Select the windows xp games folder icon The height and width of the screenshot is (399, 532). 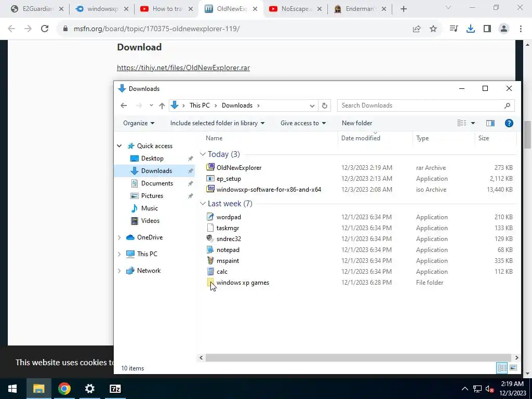pos(210,282)
